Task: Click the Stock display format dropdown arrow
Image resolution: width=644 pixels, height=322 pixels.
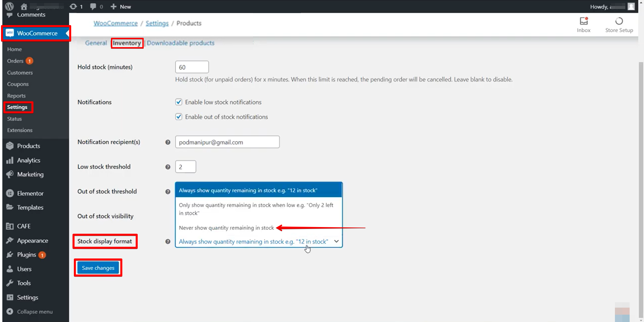Action: click(x=336, y=241)
